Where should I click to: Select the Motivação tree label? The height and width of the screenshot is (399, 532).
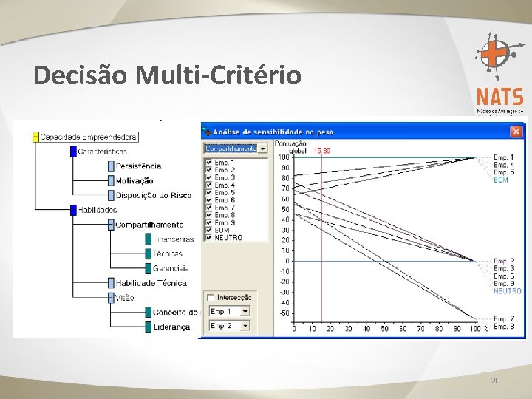click(x=134, y=181)
